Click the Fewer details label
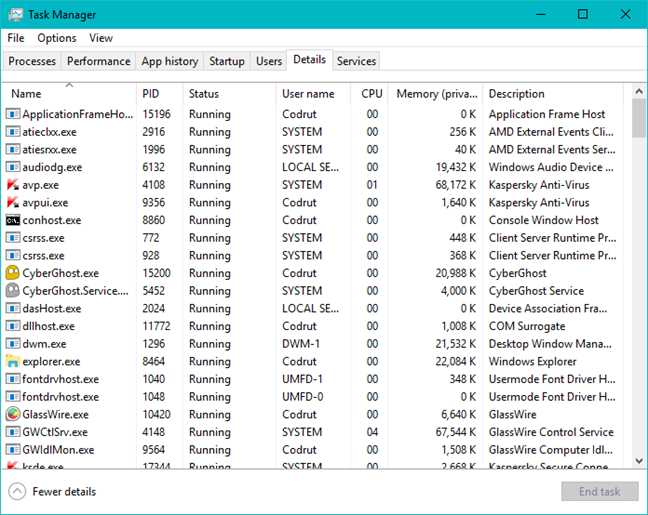 point(64,491)
